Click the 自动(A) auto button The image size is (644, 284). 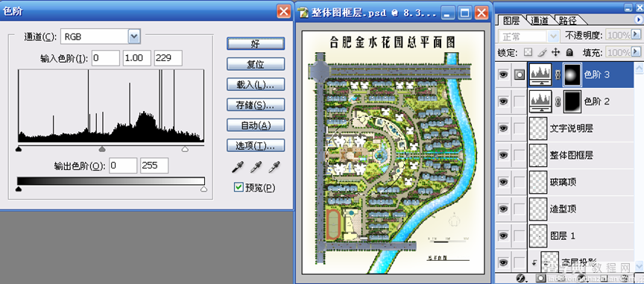pyautogui.click(x=256, y=125)
